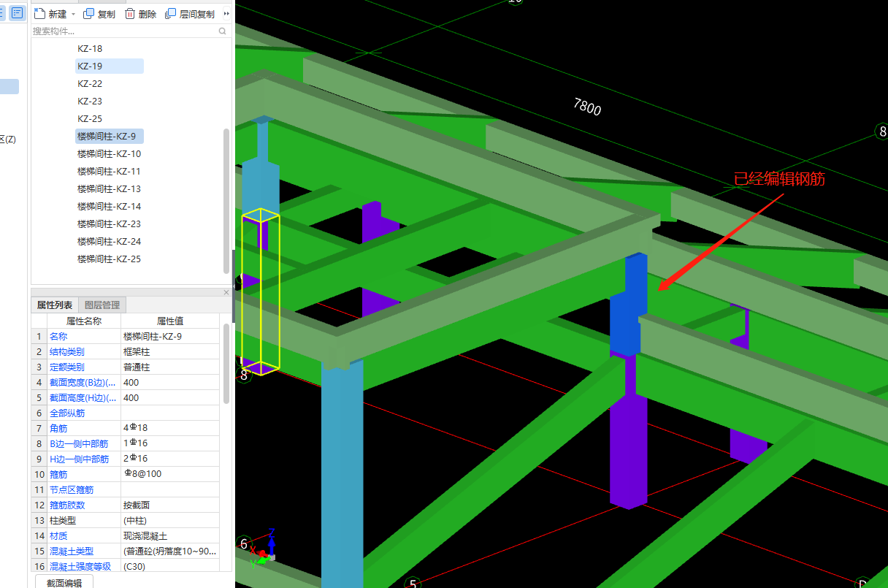Select KZ-25 in the component list

click(90, 119)
